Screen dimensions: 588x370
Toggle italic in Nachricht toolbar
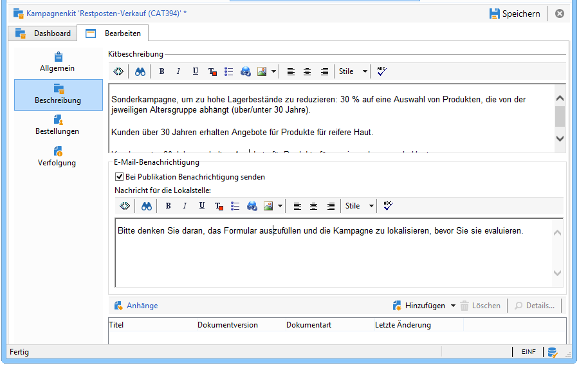pyautogui.click(x=185, y=206)
